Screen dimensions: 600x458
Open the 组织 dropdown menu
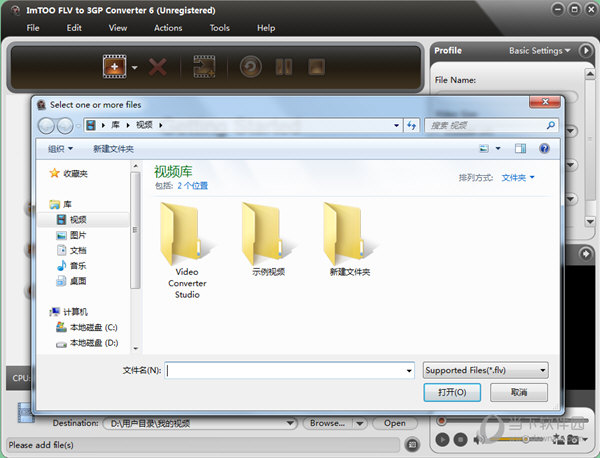pos(60,149)
